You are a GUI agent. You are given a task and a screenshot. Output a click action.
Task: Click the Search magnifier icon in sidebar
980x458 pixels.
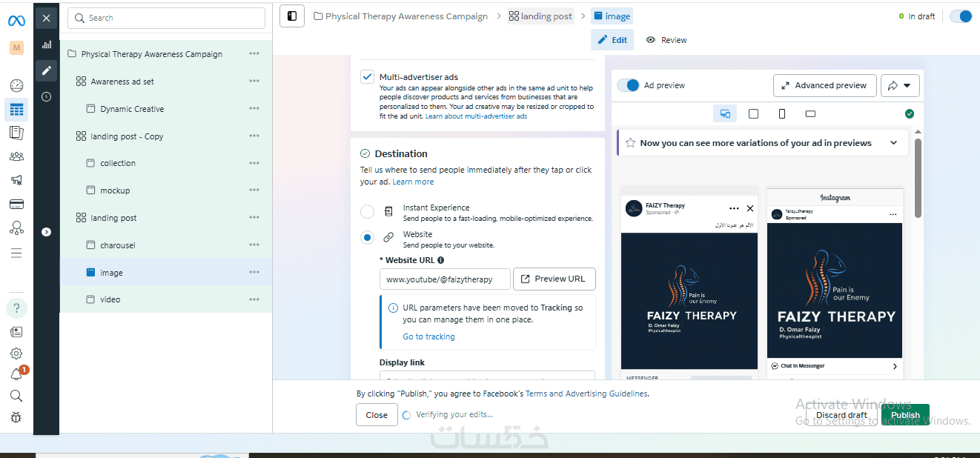click(16, 396)
